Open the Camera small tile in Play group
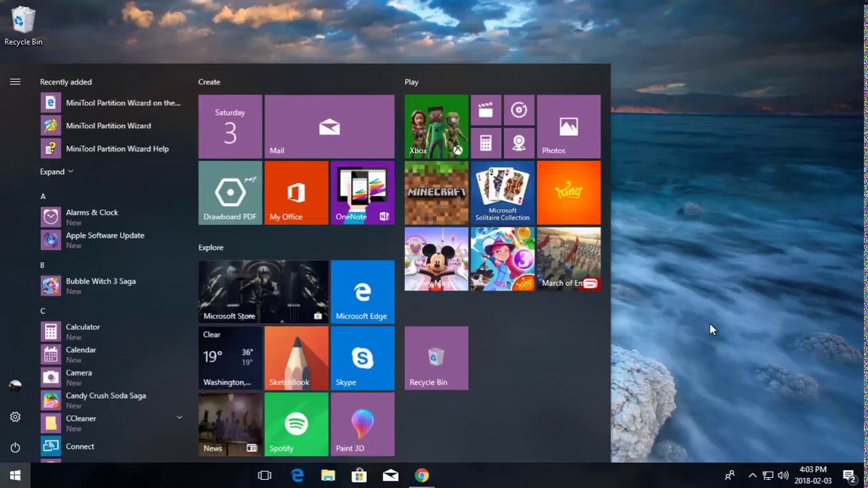The width and height of the screenshot is (868, 488). 519,143
